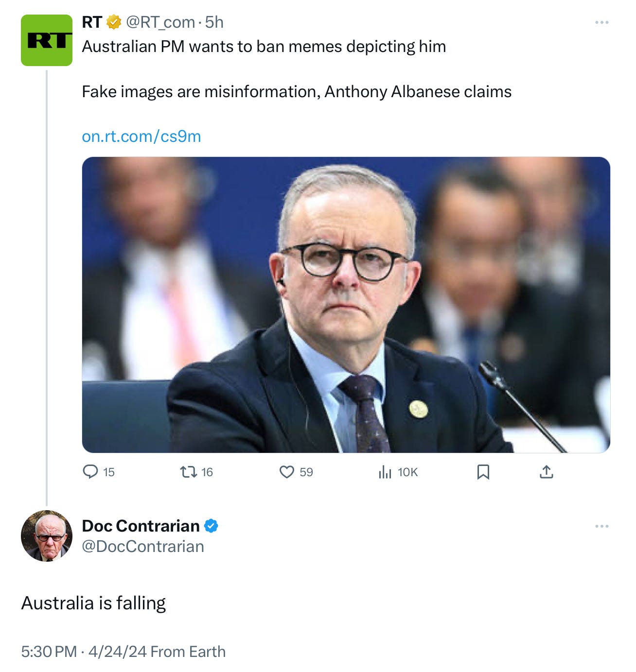Open the more options menu on Doc Contrarian's tweet
This screenshot has width=636, height=672.
602,526
